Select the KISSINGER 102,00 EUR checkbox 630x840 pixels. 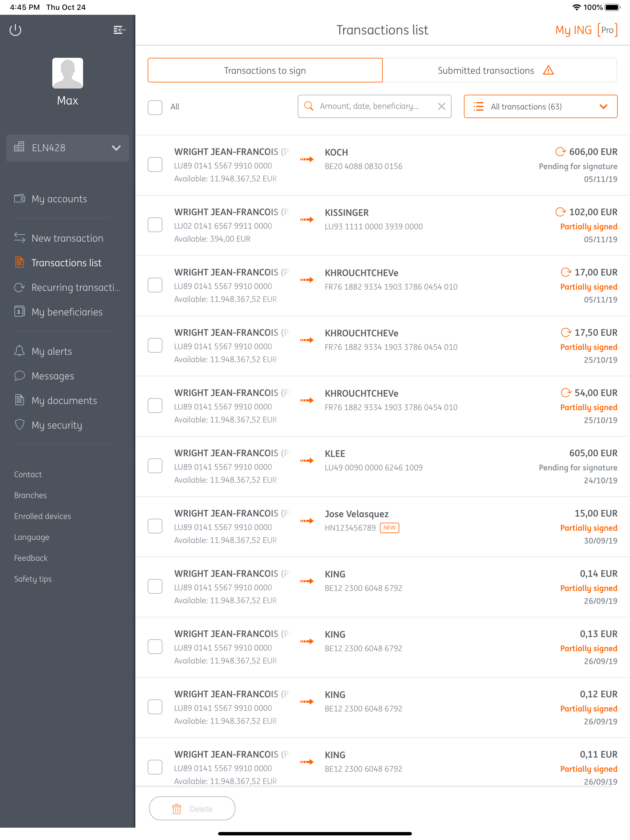point(155,225)
